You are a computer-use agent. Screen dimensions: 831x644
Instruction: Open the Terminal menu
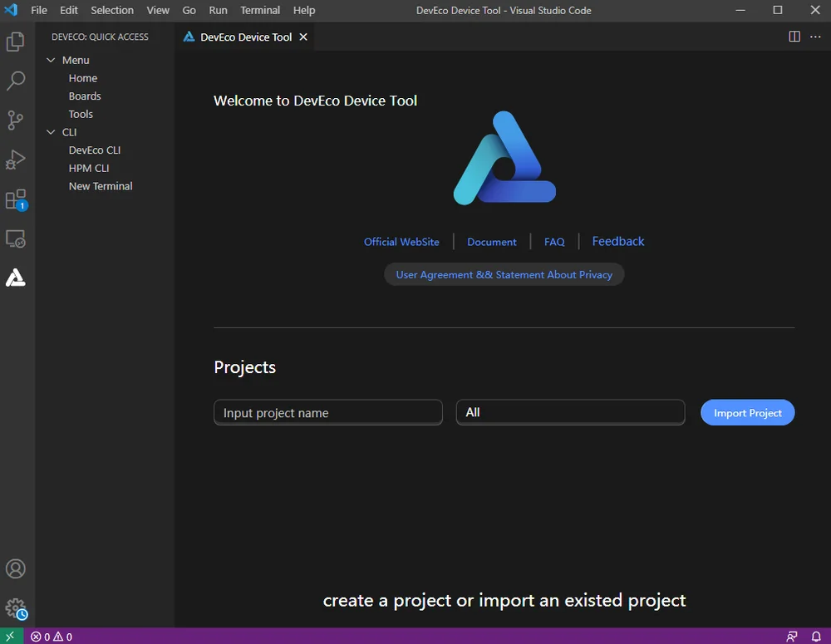point(260,10)
